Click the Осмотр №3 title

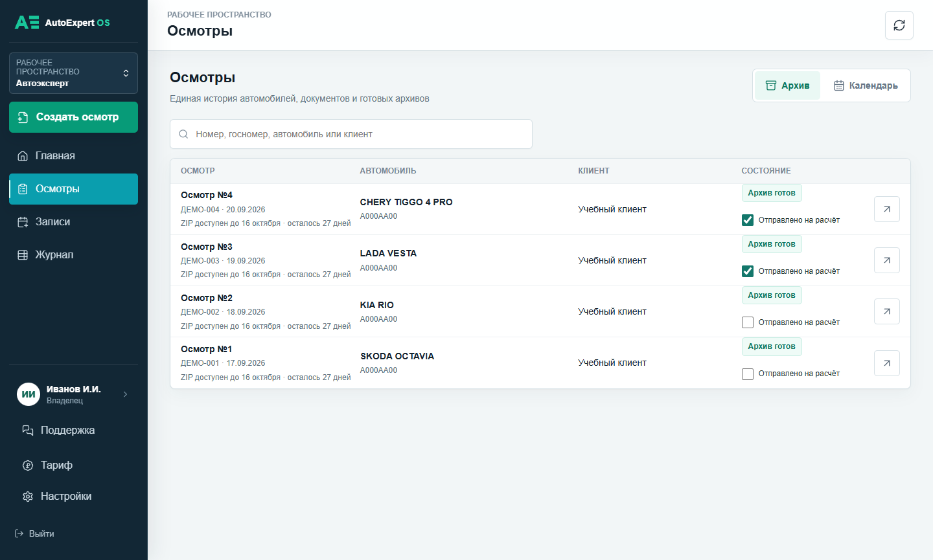(207, 247)
